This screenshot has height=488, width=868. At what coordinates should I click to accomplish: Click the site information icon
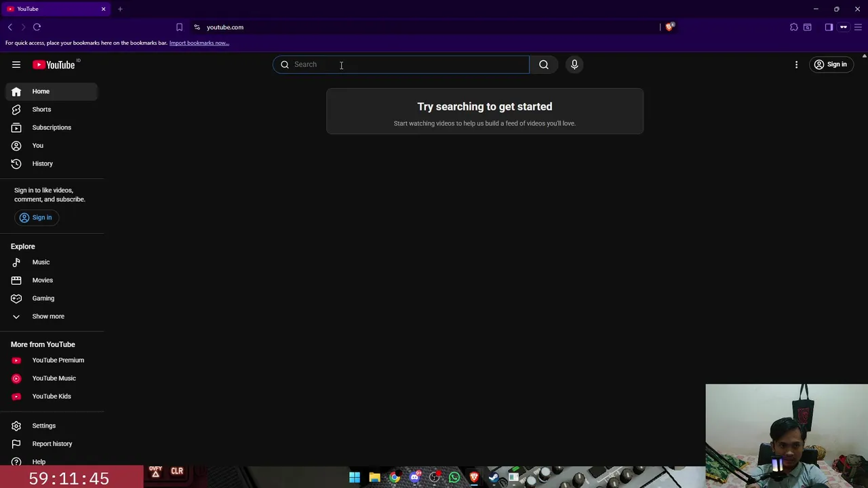(197, 27)
